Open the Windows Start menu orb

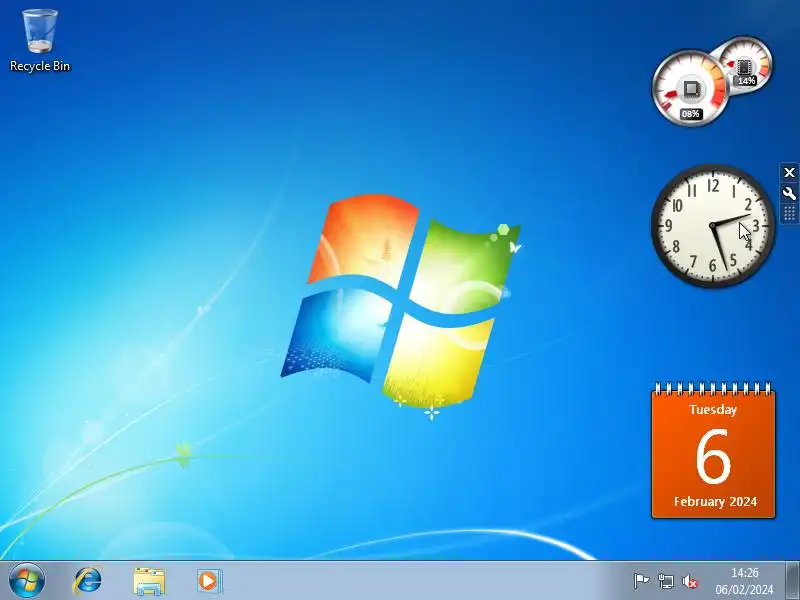tap(27, 581)
